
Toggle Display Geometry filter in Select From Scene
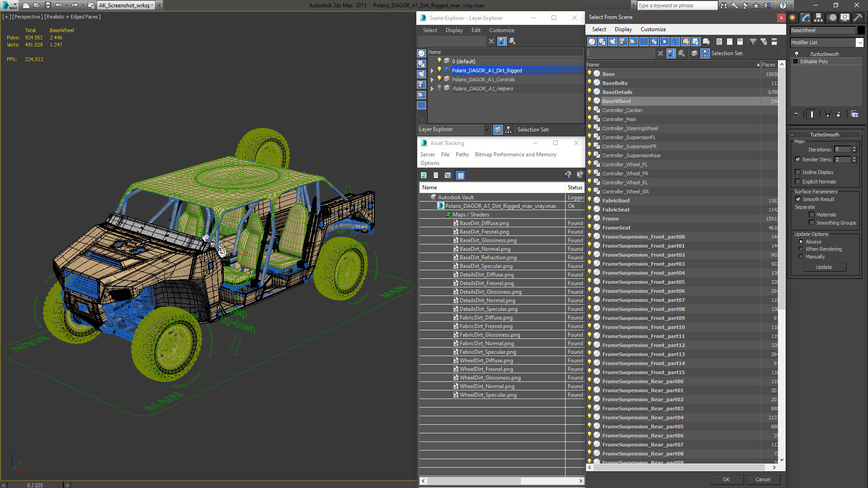coord(592,42)
